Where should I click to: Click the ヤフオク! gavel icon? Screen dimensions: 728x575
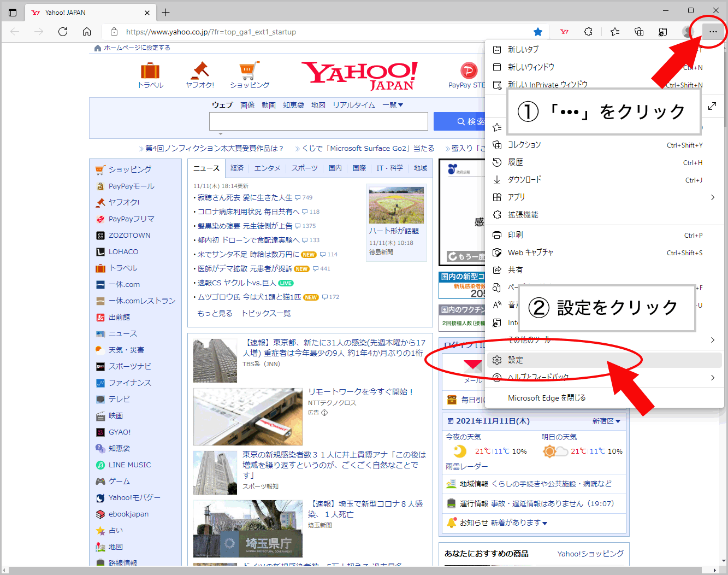200,71
